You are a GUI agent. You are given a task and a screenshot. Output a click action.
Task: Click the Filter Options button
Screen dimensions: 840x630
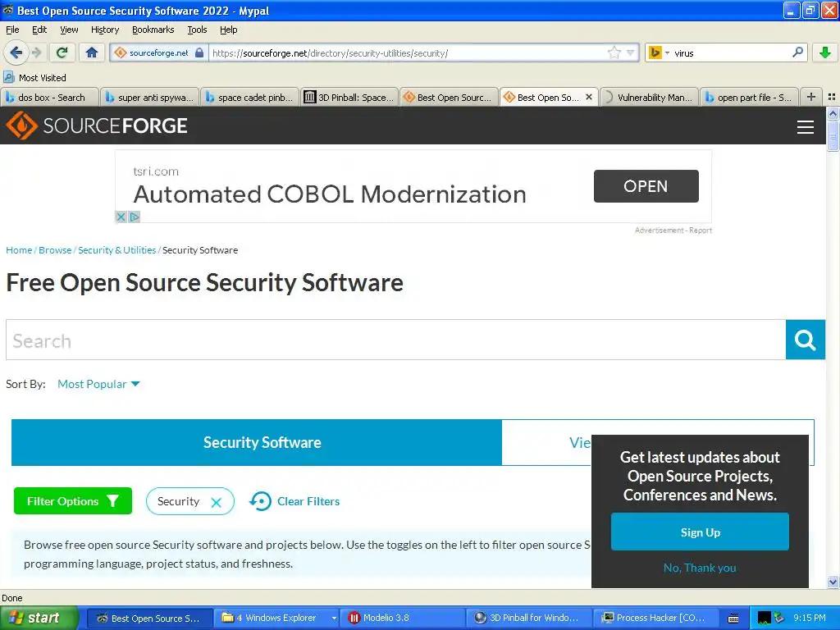[73, 501]
